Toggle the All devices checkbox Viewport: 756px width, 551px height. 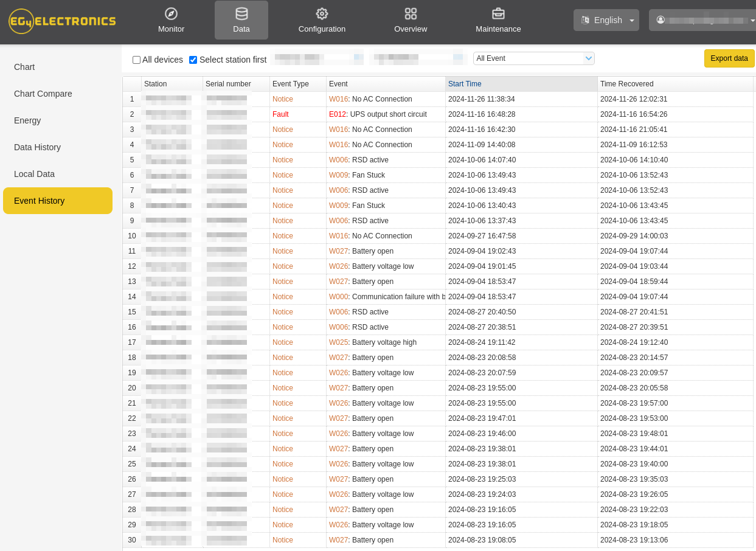136,60
